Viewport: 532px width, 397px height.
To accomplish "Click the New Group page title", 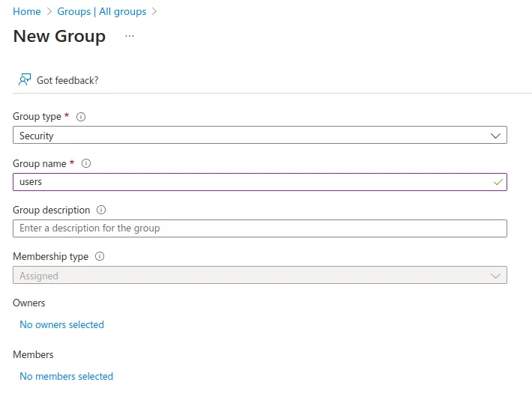I will [59, 36].
